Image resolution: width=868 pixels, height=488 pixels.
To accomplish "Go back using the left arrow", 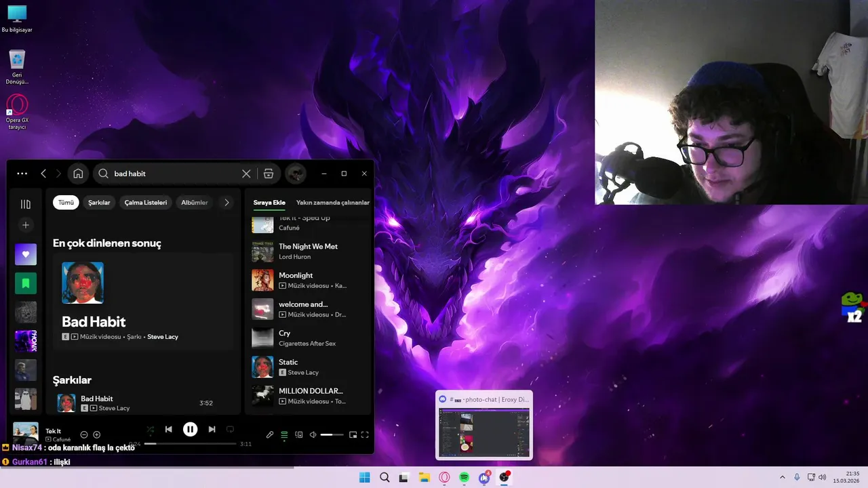I will pos(43,174).
